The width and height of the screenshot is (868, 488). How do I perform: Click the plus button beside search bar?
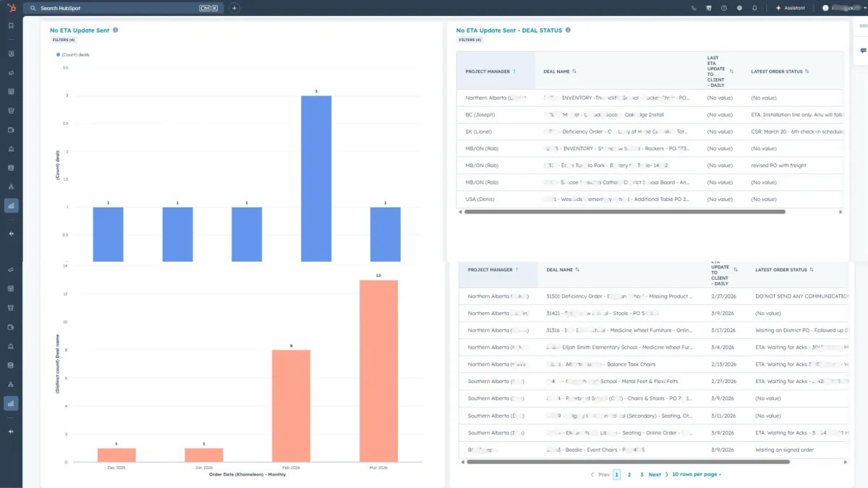[234, 8]
